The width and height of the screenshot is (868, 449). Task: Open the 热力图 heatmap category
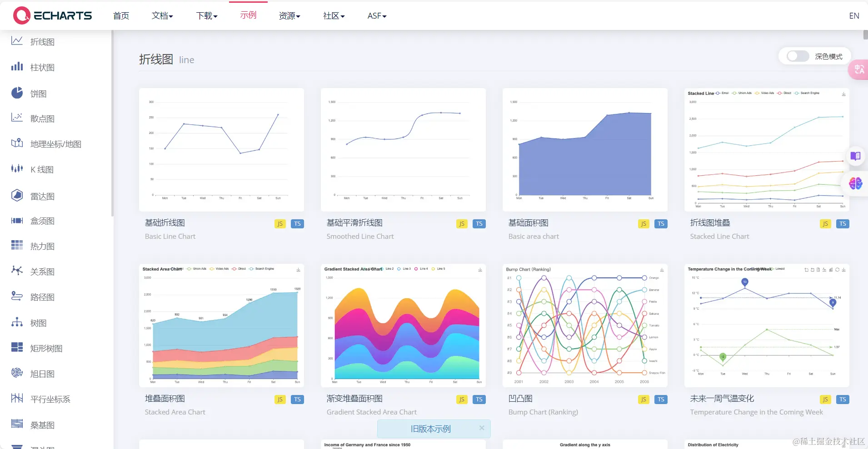[x=16, y=246]
